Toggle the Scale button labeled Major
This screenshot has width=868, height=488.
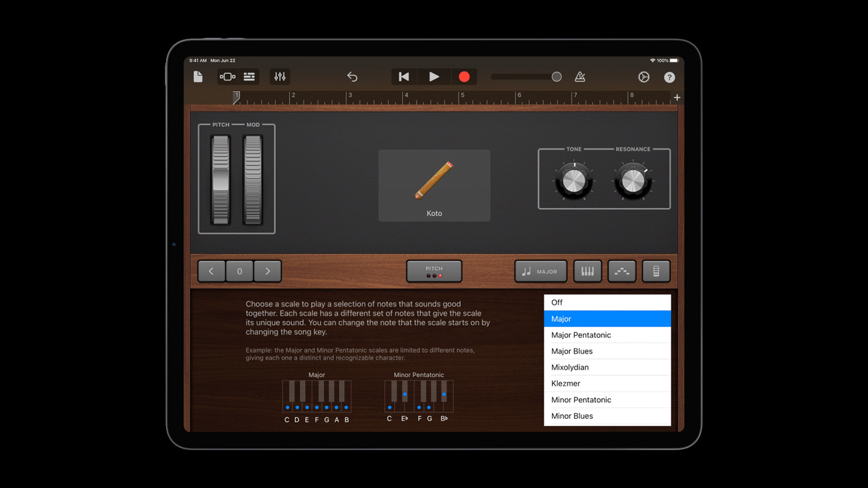tap(540, 271)
